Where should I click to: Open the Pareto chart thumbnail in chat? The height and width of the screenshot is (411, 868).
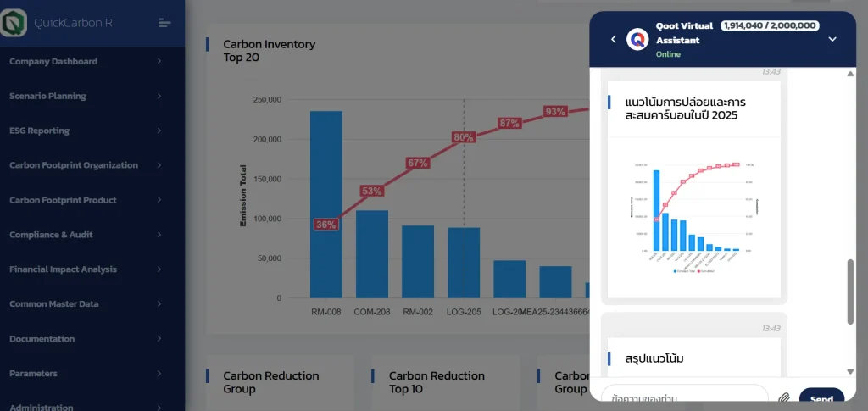pos(693,216)
